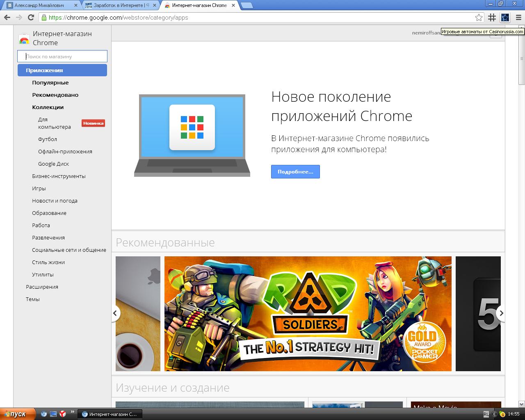
Task: Browse the Развлечения category
Action: tap(48, 237)
